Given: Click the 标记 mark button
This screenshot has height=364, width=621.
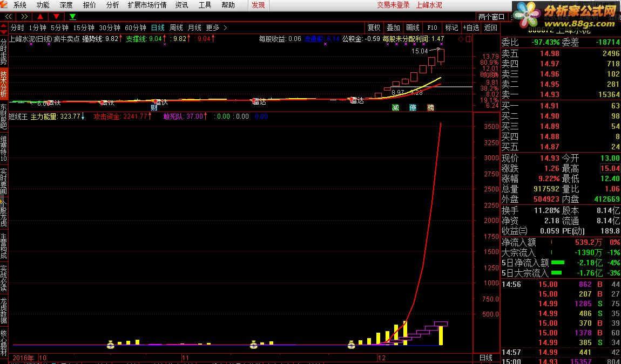Looking at the screenshot, I should (451, 28).
